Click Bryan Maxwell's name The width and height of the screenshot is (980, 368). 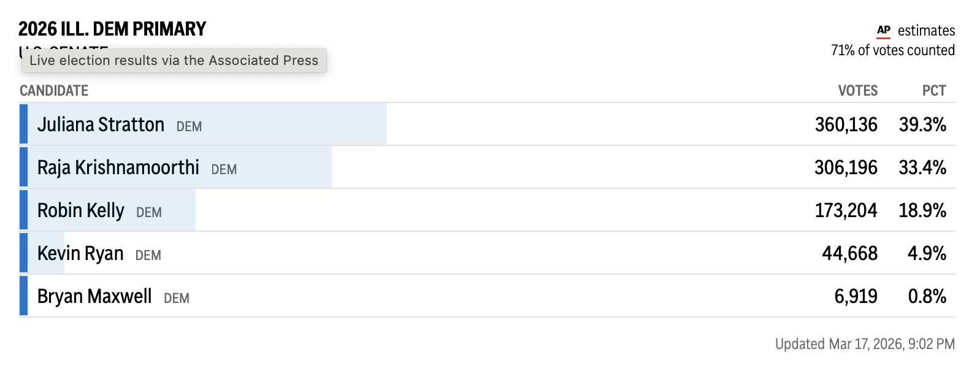point(94,296)
